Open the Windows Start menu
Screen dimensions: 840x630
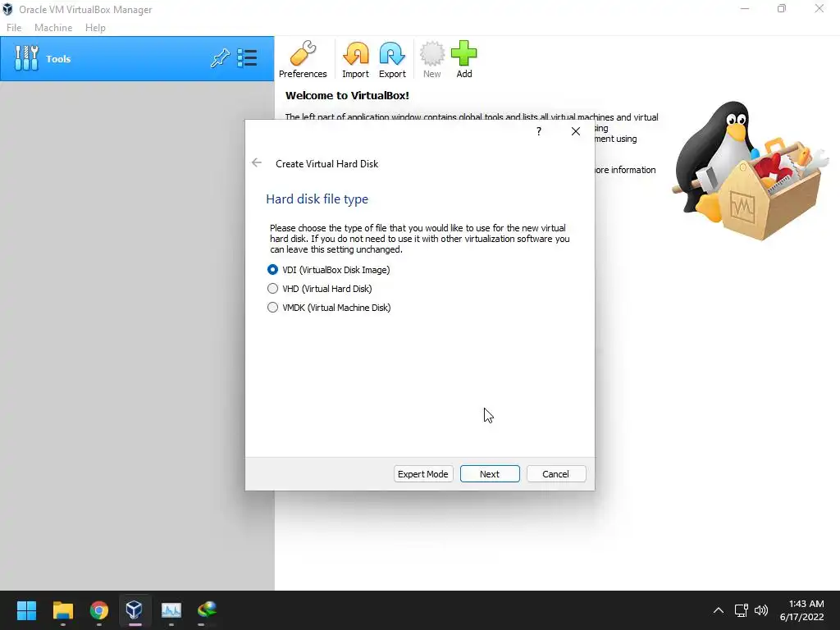click(x=26, y=610)
